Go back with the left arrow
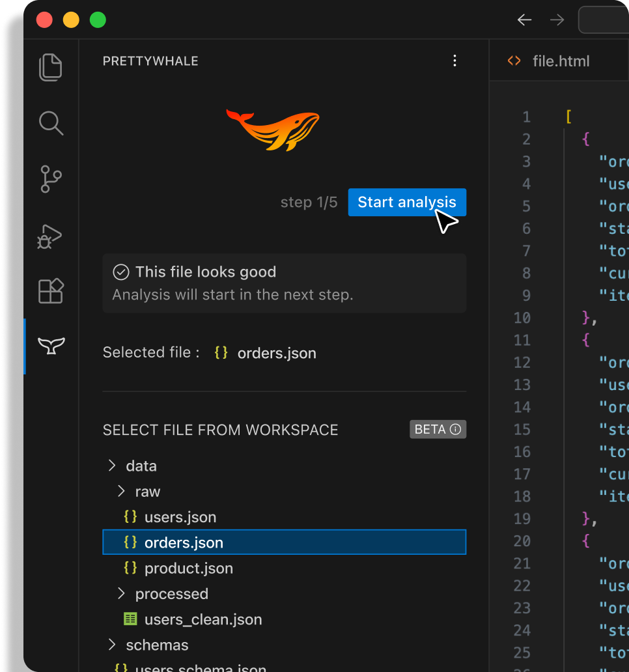Screen dimensions: 629x672 tap(524, 20)
